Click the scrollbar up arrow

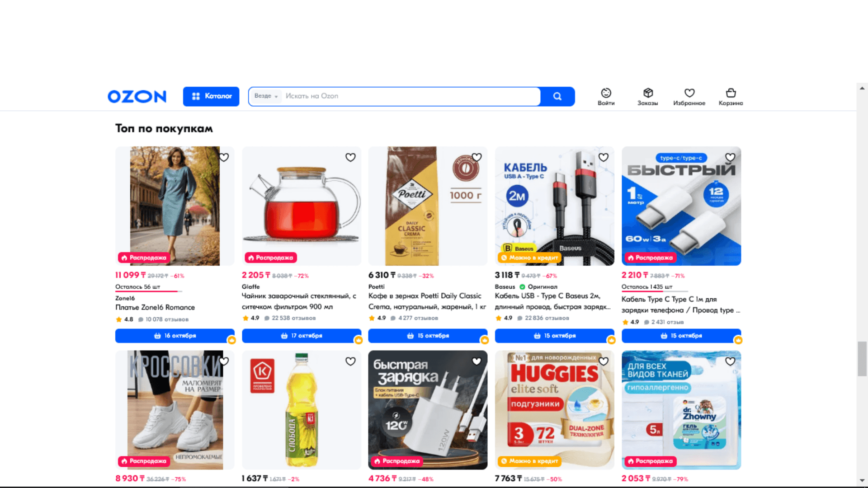[x=862, y=88]
